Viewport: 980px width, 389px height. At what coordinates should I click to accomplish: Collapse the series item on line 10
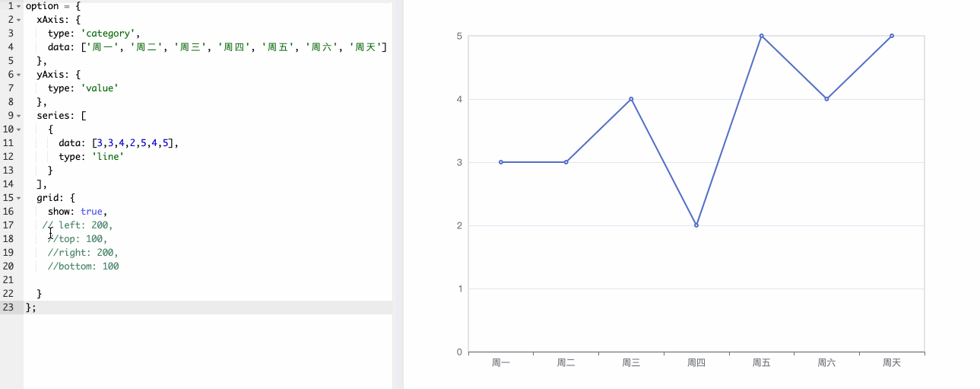(19, 129)
